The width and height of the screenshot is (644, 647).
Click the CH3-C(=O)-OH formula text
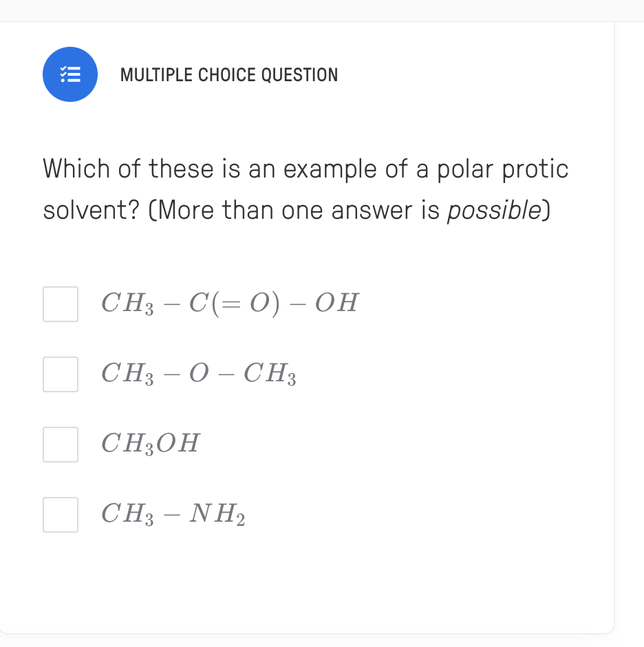point(229,303)
